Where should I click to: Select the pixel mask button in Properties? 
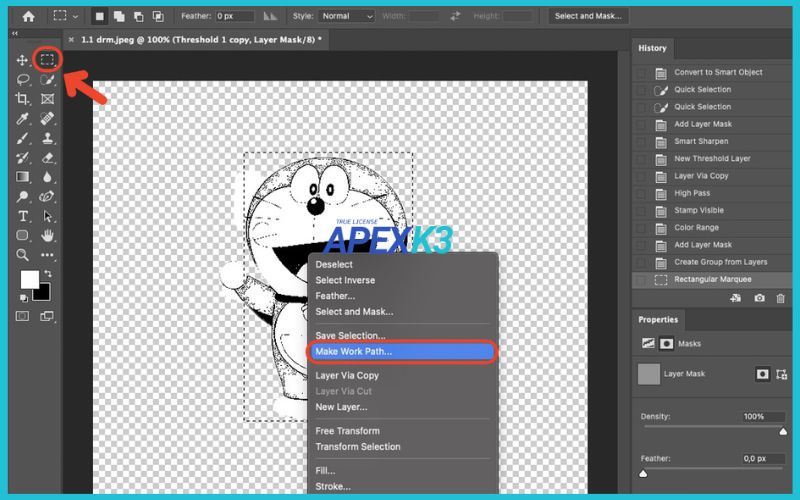point(762,374)
